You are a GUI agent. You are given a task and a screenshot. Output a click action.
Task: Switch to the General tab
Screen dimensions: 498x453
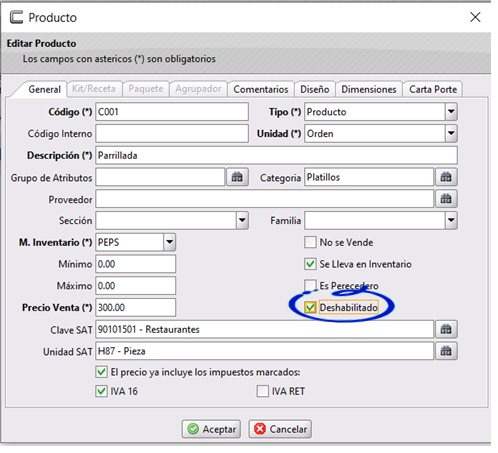click(44, 89)
